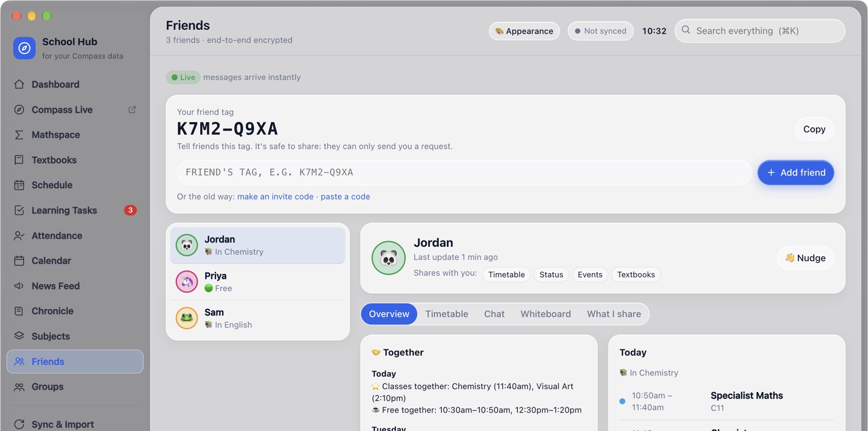868x431 pixels.
Task: Click the Add friend button
Action: tap(796, 173)
